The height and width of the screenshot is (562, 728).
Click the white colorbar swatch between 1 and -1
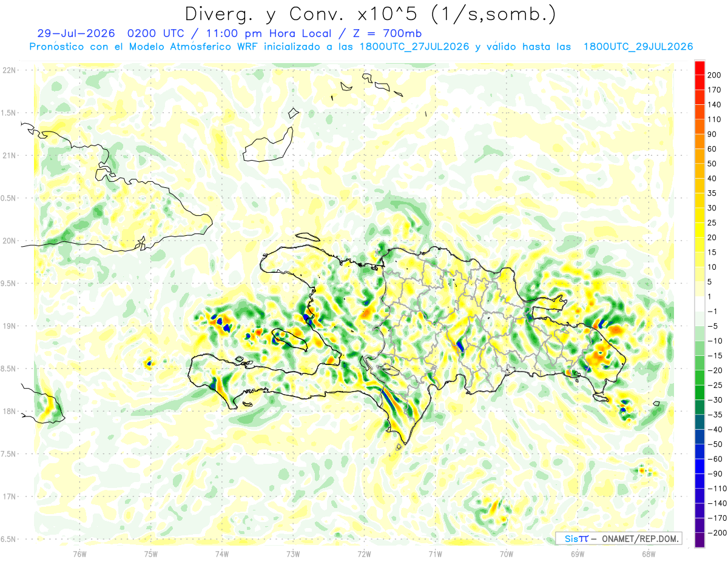(699, 304)
